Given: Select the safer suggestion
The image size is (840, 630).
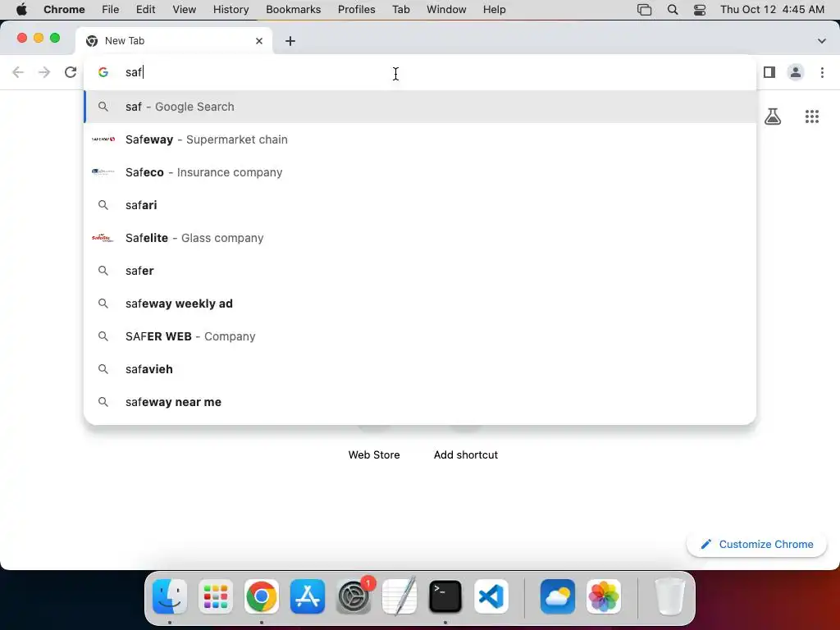Looking at the screenshot, I should point(420,271).
